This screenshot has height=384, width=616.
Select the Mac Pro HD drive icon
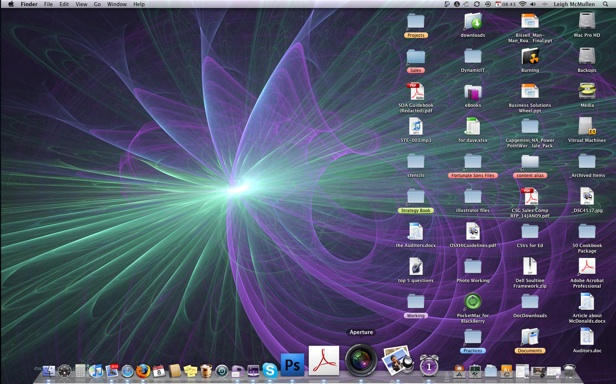(587, 20)
